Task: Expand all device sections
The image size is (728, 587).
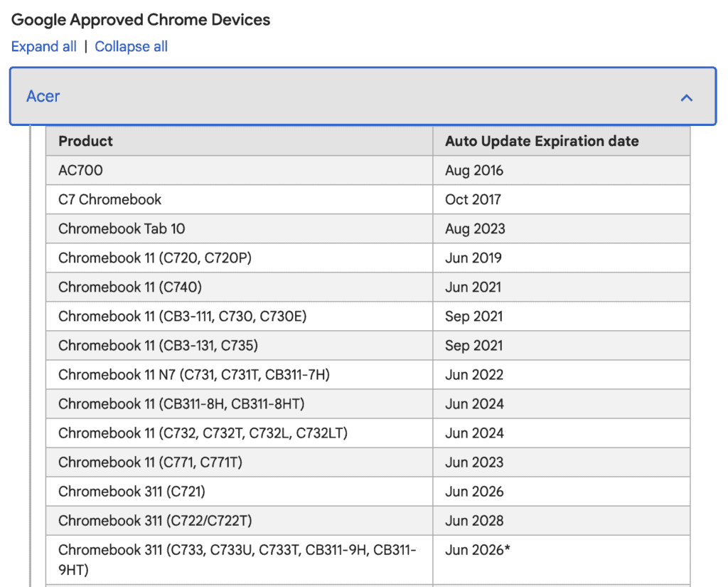Action: 43,46
